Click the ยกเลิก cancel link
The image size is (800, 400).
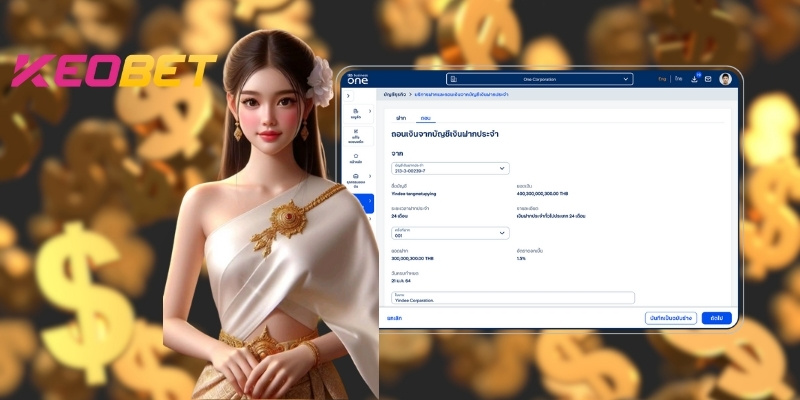pos(394,318)
